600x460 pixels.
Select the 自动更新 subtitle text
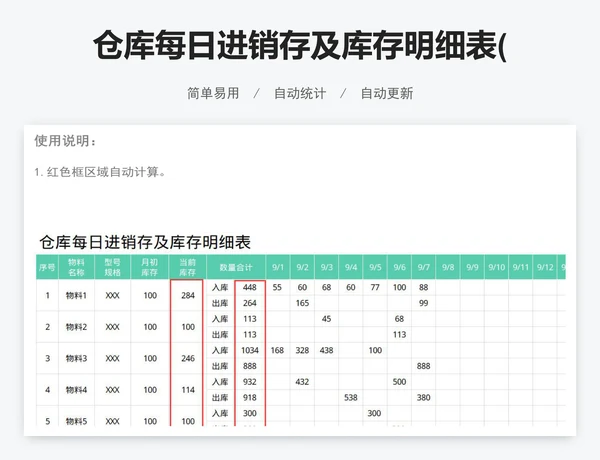click(387, 93)
